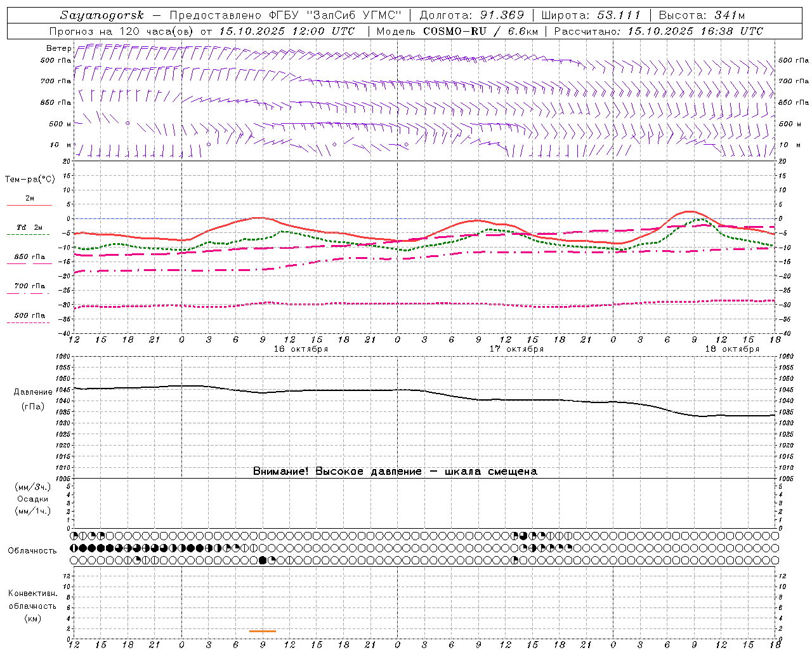Image resolution: width=812 pixels, height=650 pixels.
Task: Click the '700 гПа' temperature legend entry
Action: (x=30, y=286)
